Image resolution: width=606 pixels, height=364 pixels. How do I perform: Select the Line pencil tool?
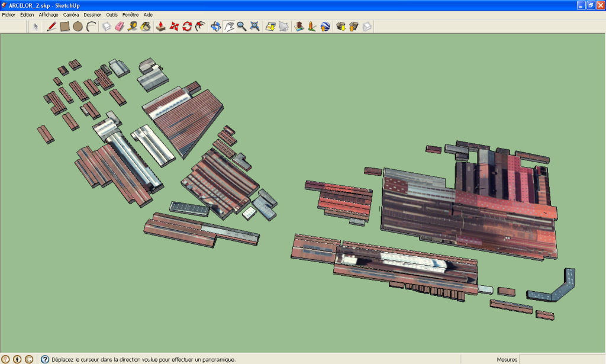[51, 26]
